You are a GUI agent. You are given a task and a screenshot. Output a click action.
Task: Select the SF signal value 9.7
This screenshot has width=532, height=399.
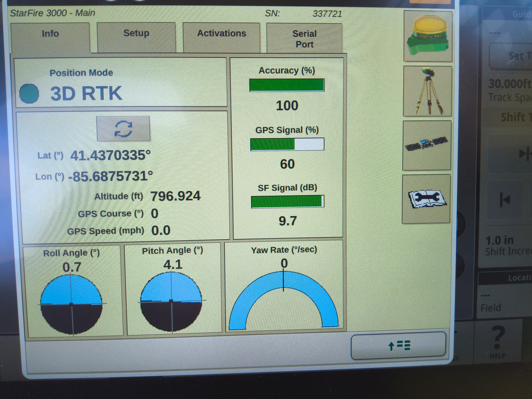pyautogui.click(x=288, y=221)
